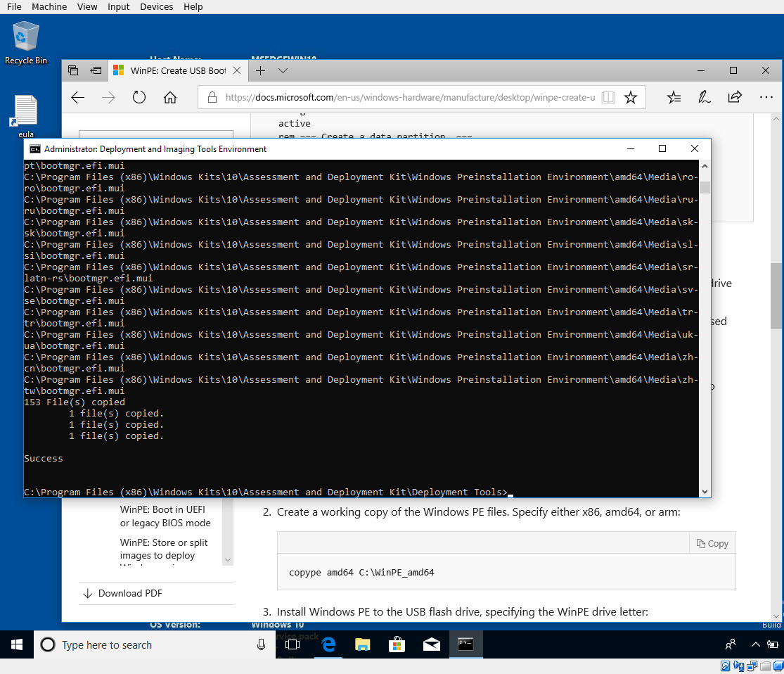The image size is (784, 674).
Task: Open the command prompt window system icon
Action: [35, 149]
